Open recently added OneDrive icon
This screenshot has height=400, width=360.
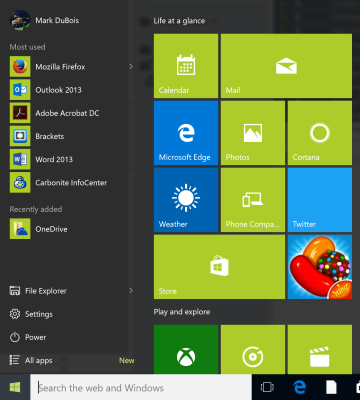tap(20, 229)
